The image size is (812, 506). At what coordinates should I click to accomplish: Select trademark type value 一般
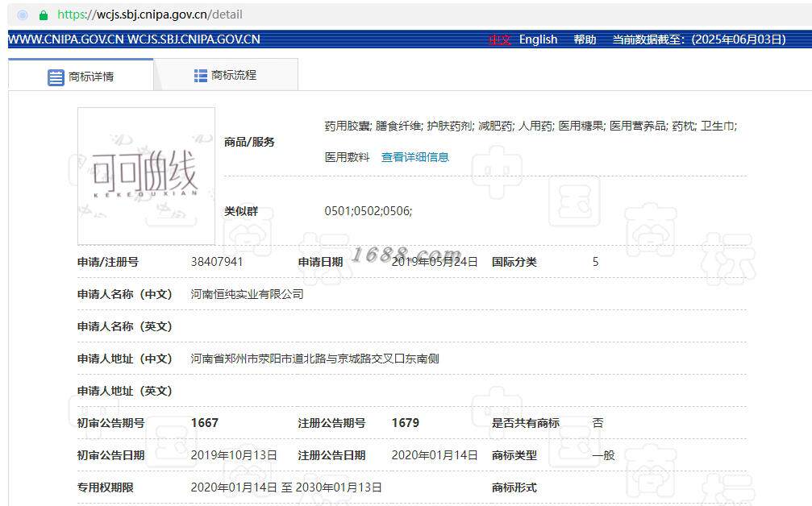(604, 455)
